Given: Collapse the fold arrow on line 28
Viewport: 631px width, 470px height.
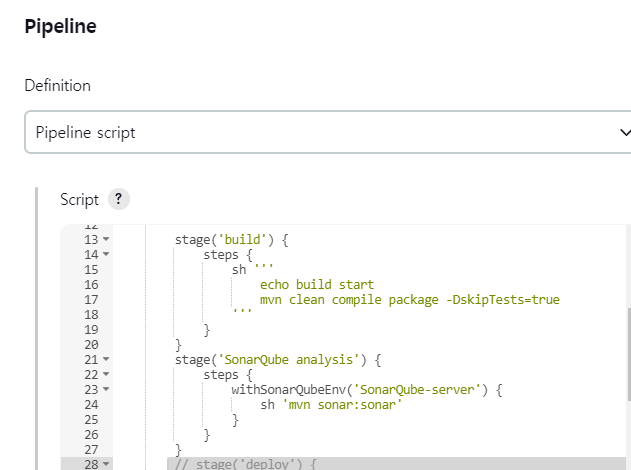Looking at the screenshot, I should click(x=106, y=464).
